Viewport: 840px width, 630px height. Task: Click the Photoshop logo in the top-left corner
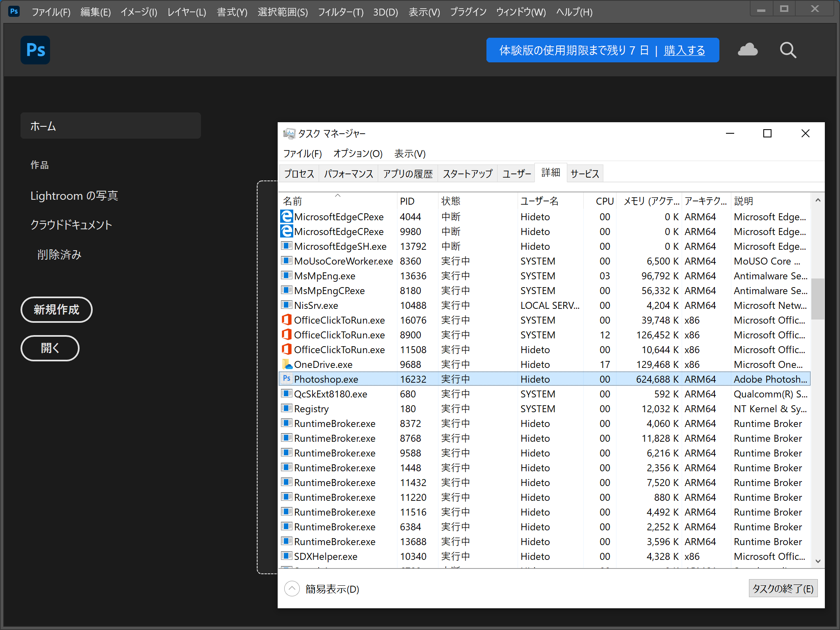point(35,50)
